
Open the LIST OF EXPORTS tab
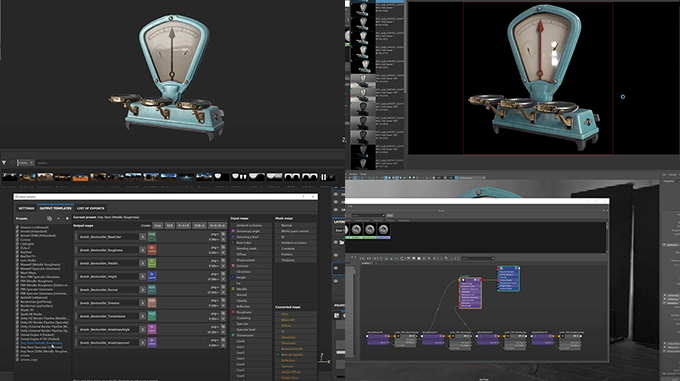(91, 208)
